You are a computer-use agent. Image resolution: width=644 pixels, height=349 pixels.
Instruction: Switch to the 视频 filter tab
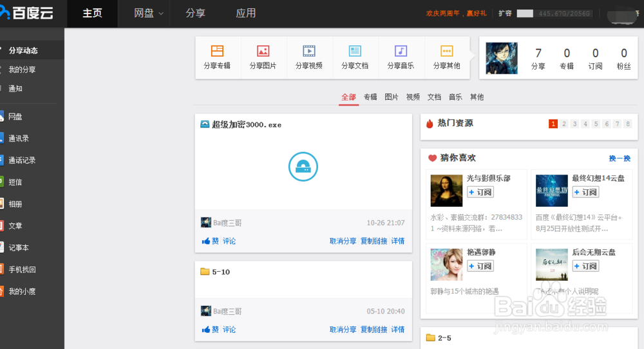413,97
